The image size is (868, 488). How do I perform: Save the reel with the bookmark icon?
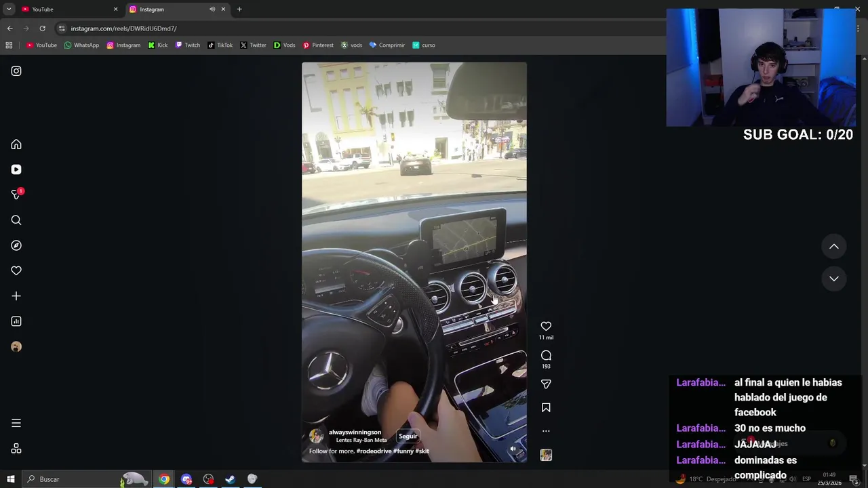tap(546, 407)
